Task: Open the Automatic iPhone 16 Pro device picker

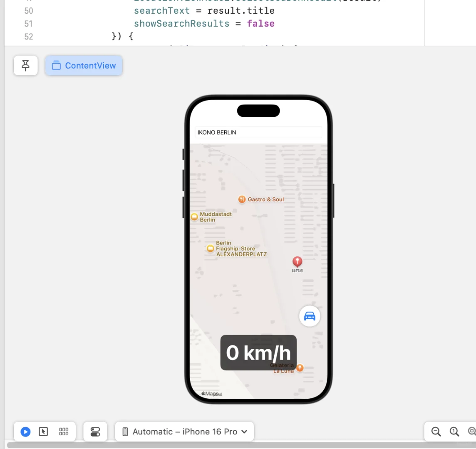Action: [x=184, y=432]
